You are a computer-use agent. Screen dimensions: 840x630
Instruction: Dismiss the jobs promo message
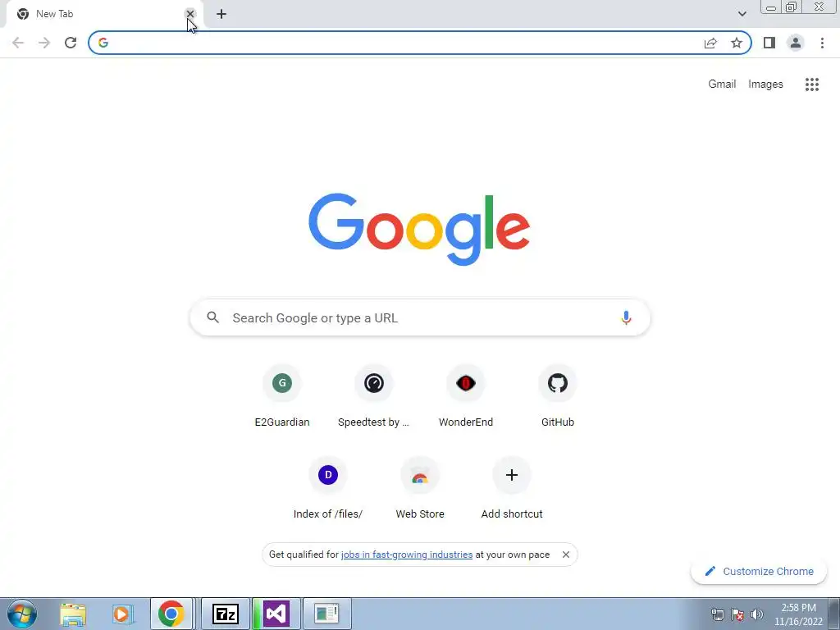point(566,555)
